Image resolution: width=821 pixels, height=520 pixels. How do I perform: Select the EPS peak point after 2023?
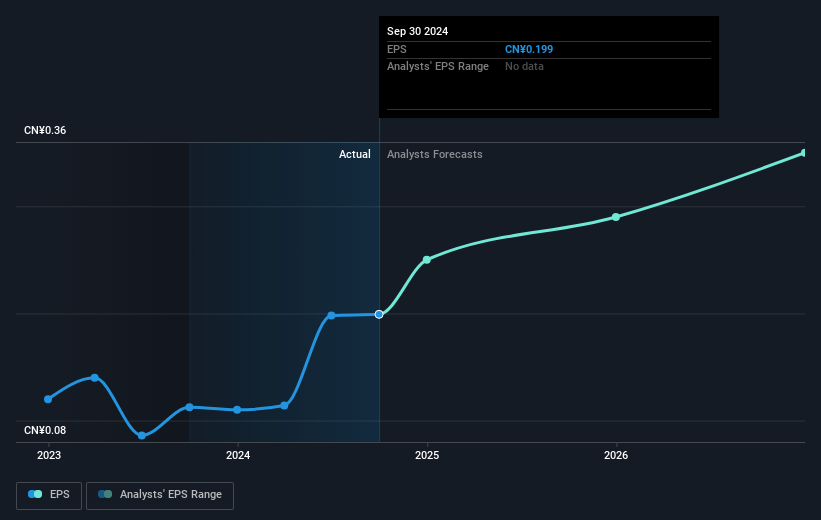click(x=95, y=378)
